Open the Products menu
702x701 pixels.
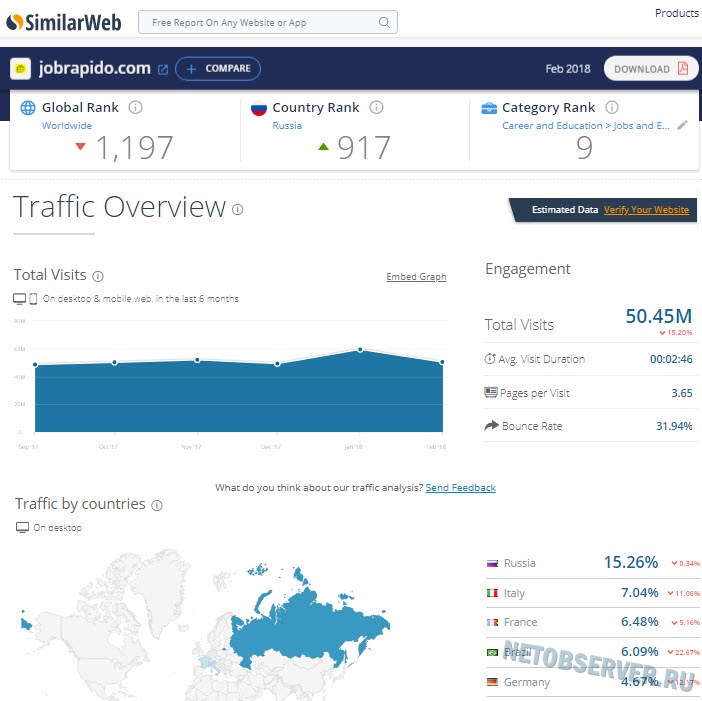[676, 13]
